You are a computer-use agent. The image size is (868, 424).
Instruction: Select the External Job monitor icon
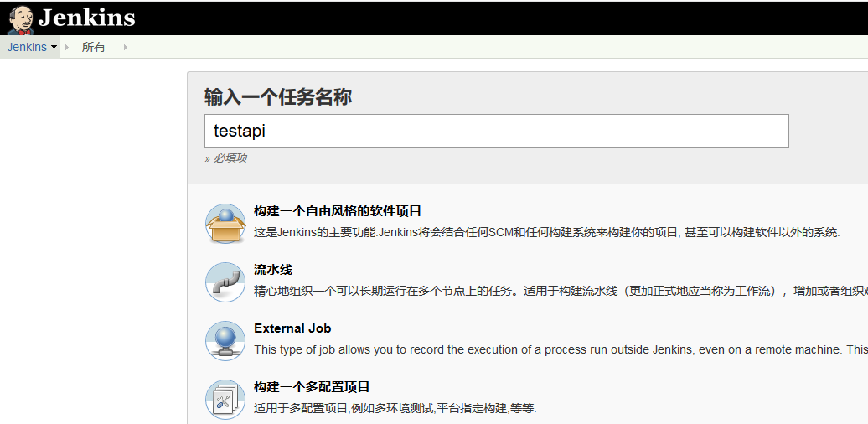[x=225, y=341]
